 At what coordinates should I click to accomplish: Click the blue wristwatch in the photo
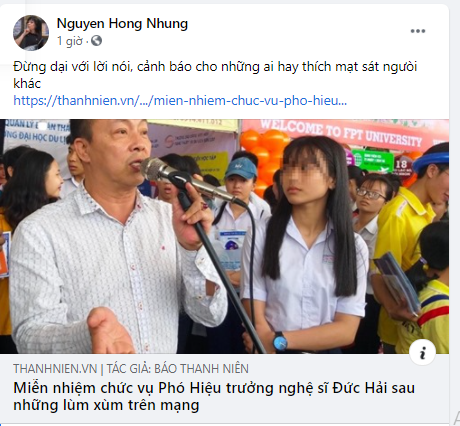coord(279,342)
